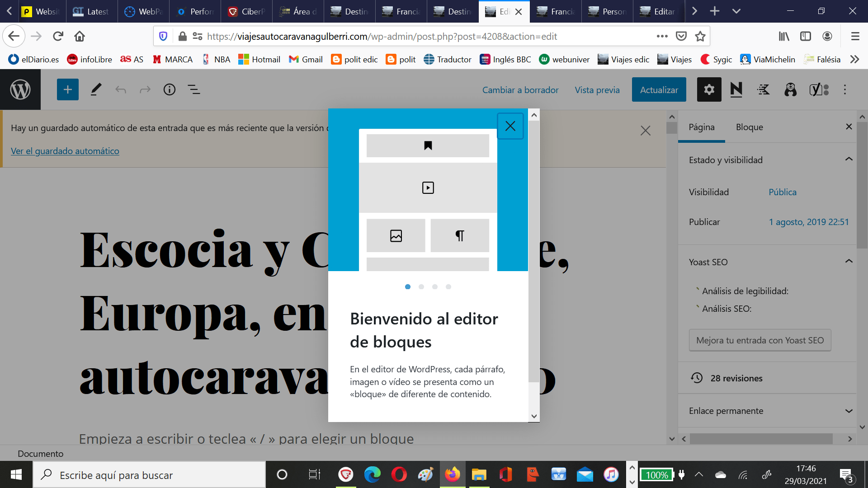Close the settings sidebar panel
This screenshot has width=868, height=488.
(849, 127)
